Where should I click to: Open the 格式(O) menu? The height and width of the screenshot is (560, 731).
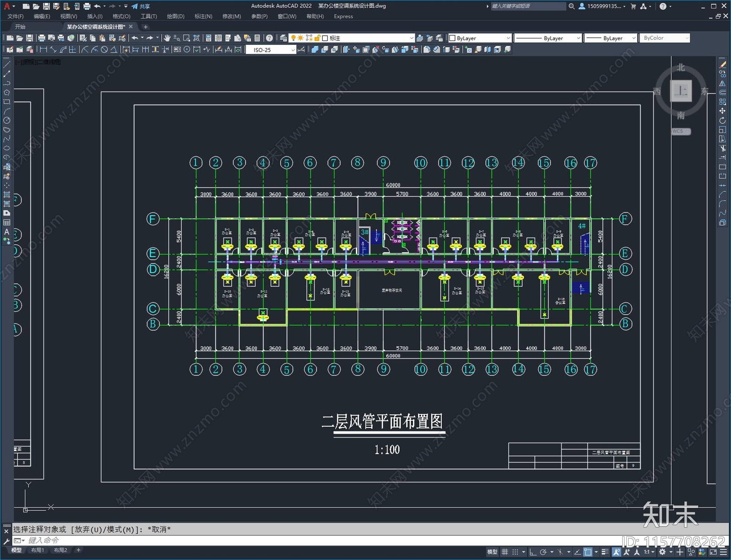tap(121, 16)
